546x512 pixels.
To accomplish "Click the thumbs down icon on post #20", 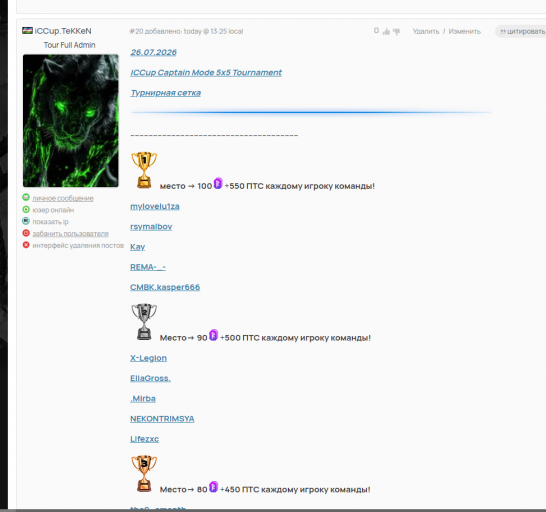I will click(x=396, y=32).
